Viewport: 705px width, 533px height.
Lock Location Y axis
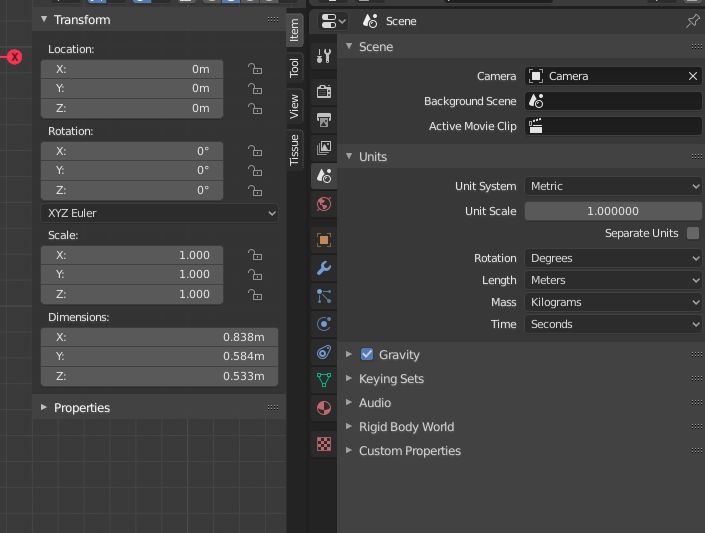255,89
